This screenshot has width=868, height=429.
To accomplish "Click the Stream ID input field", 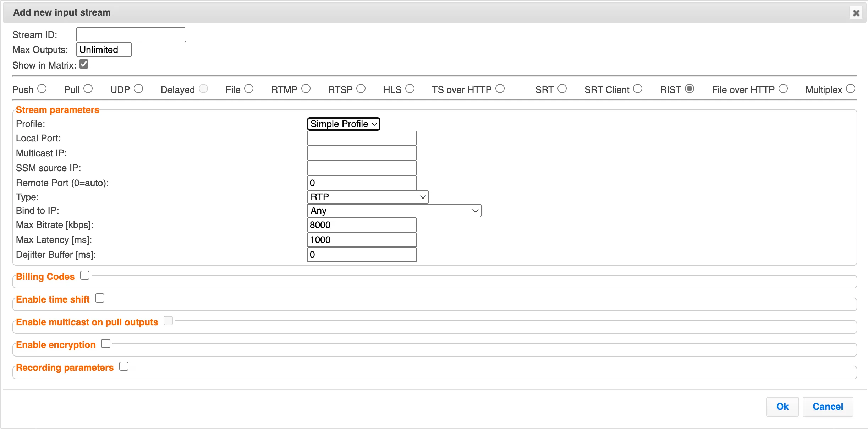I will 131,35.
